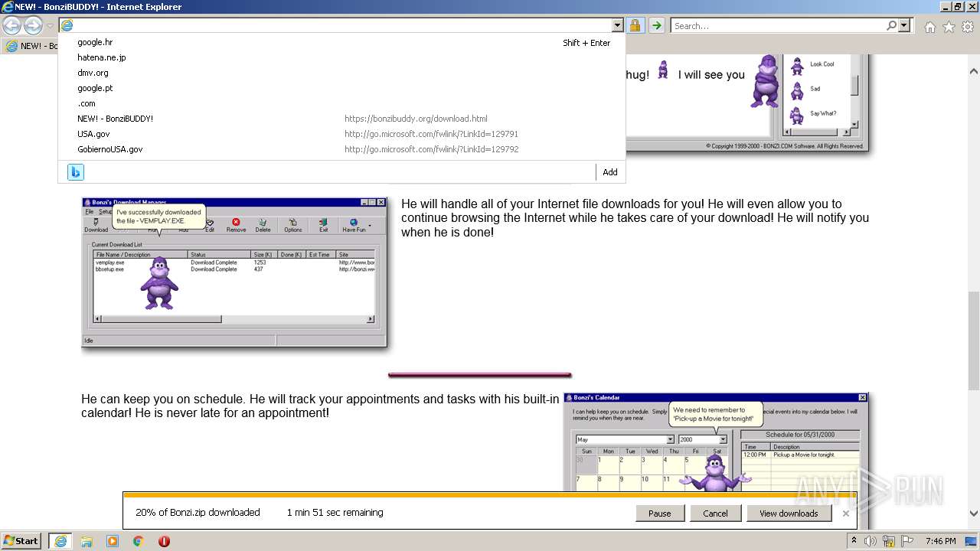This screenshot has height=551, width=980.
Task: Click Add search provider button
Action: click(x=610, y=172)
